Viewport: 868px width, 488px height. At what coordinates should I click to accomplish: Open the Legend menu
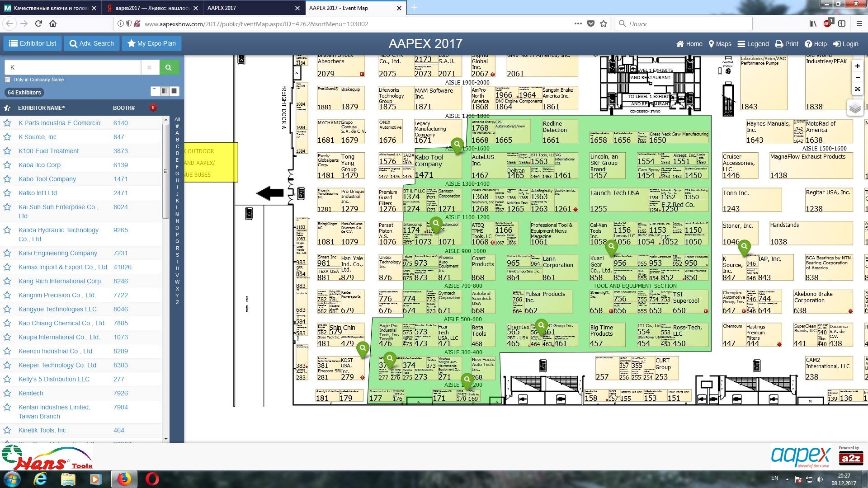pos(753,44)
